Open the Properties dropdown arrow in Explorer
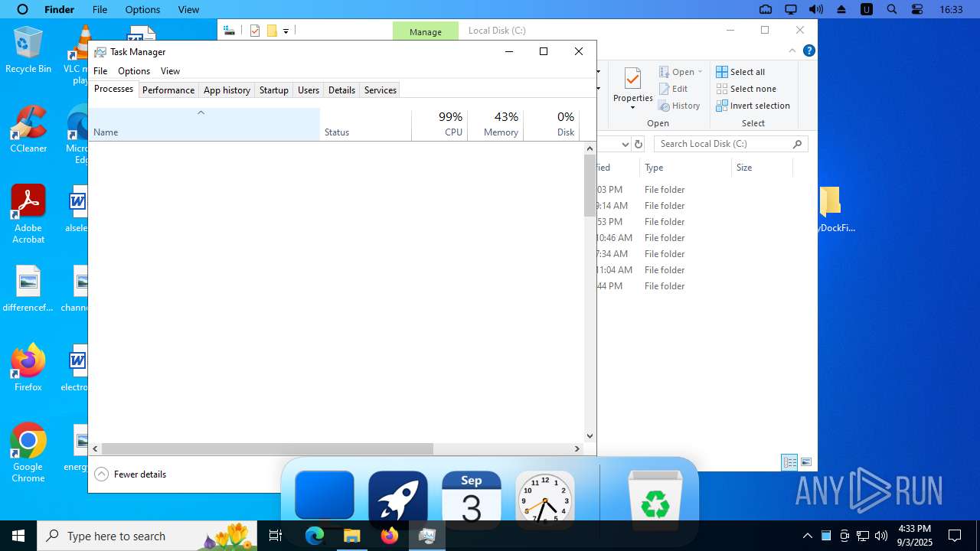 [x=632, y=108]
